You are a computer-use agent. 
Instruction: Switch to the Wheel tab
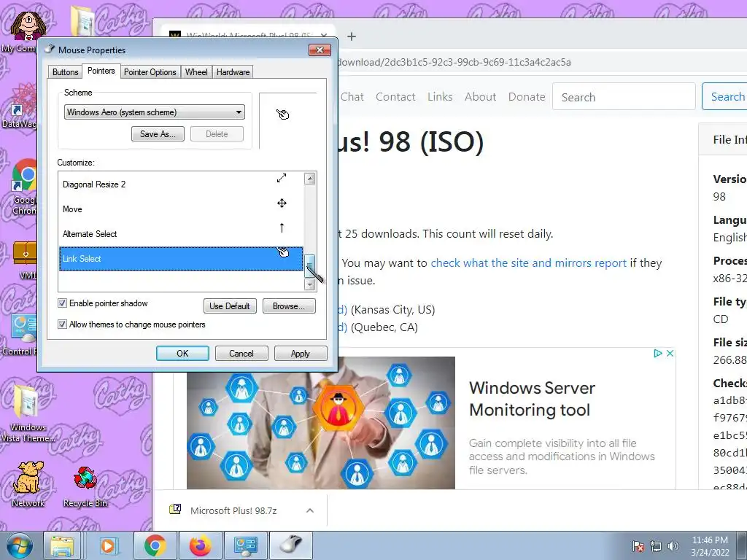pos(196,72)
